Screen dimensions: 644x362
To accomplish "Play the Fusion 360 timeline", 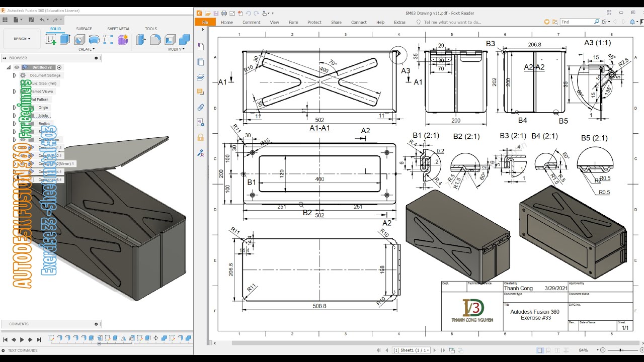I will (x=22, y=340).
